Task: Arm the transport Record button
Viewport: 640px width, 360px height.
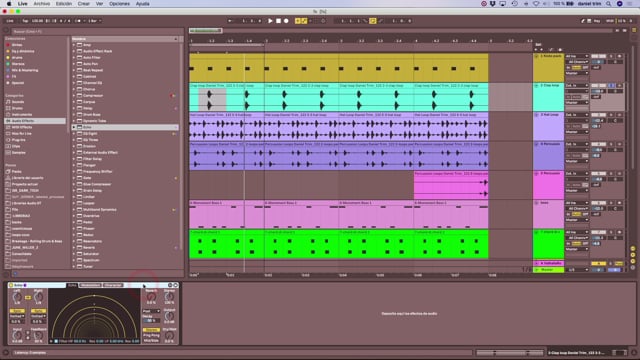Action: (286, 21)
